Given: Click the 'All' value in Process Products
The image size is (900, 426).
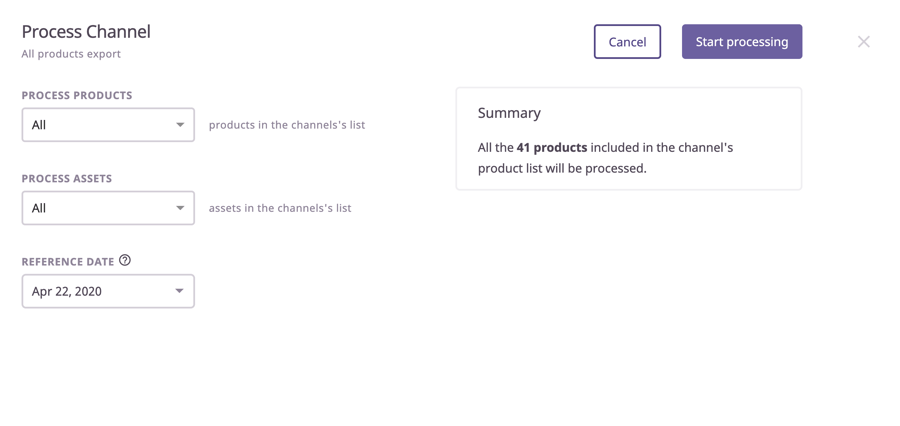Looking at the screenshot, I should pos(40,125).
